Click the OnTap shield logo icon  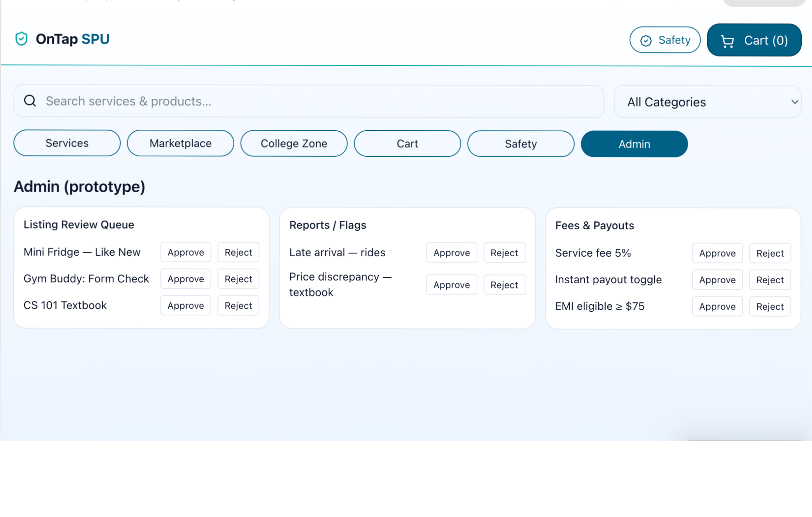(21, 39)
